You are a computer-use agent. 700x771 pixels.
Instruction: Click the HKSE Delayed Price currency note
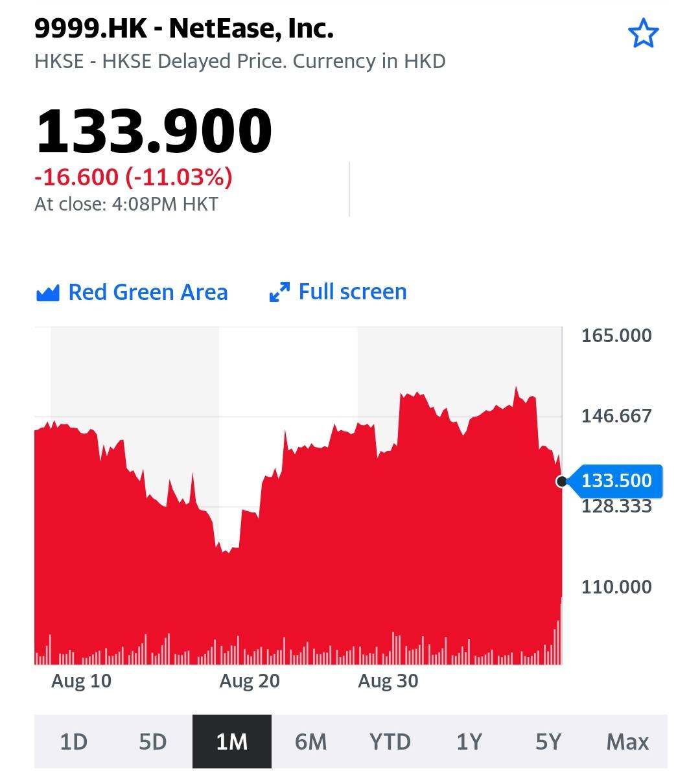tap(240, 62)
